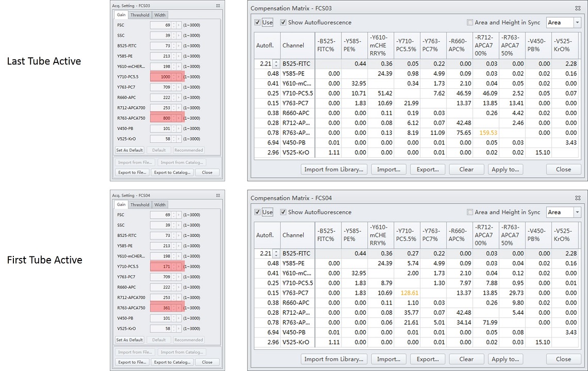Adjust B525-FITC autofluorescence 2.21 spinner in FCS04 matrix
Screen dimensions: 588x371
(276, 253)
